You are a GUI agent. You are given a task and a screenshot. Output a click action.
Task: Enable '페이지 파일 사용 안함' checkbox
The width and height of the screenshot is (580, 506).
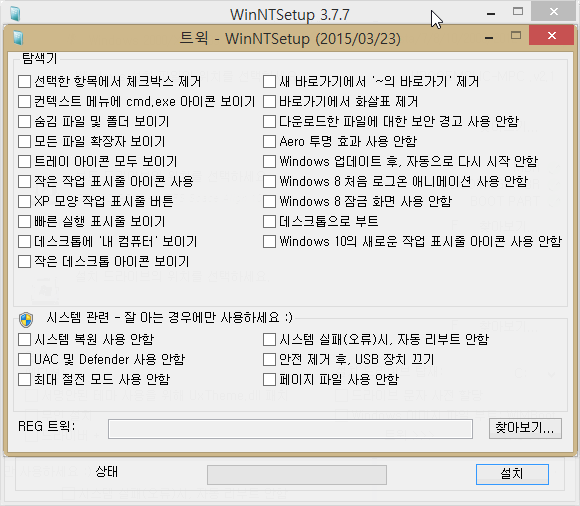coord(269,379)
